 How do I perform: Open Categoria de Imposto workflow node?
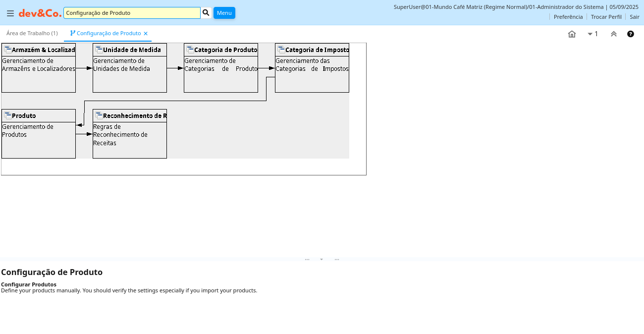coord(312,67)
